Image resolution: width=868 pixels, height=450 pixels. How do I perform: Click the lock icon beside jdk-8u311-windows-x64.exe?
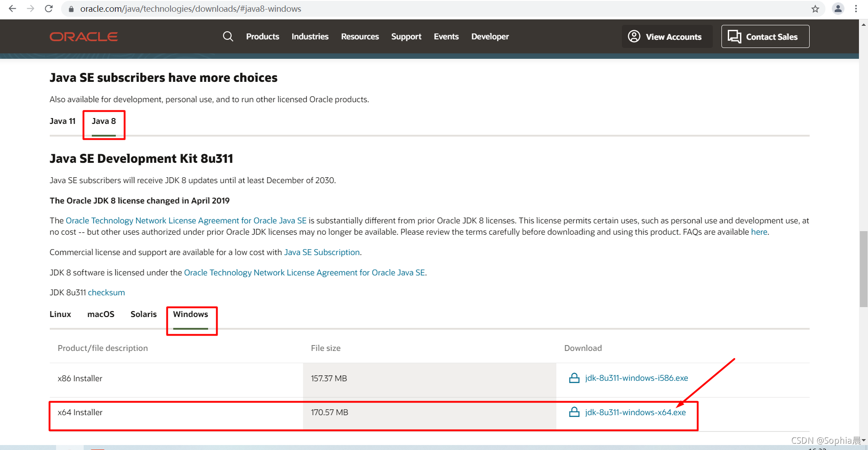click(574, 412)
